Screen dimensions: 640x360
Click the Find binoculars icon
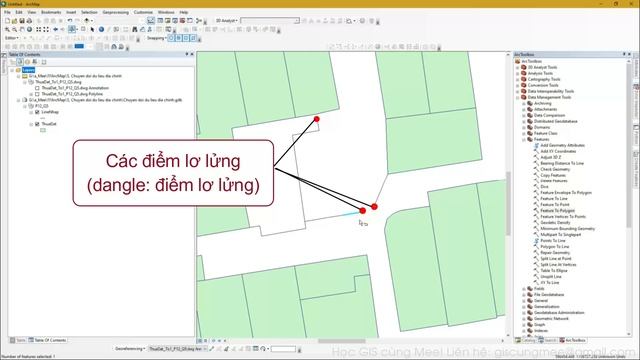135,29
